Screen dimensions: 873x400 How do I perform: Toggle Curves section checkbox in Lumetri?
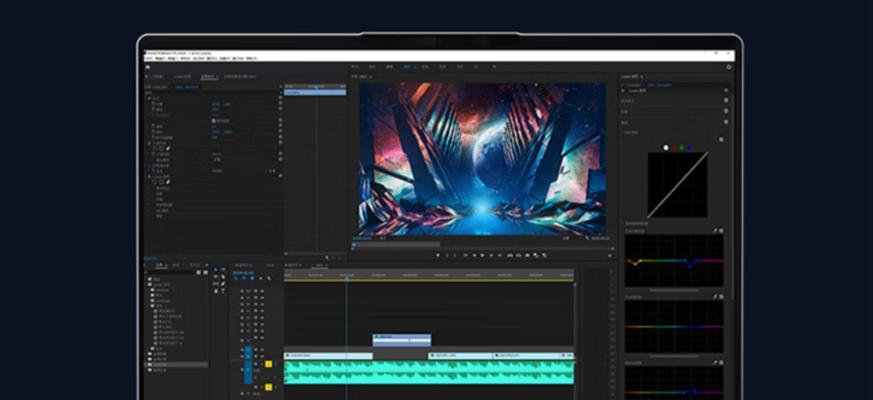726,122
